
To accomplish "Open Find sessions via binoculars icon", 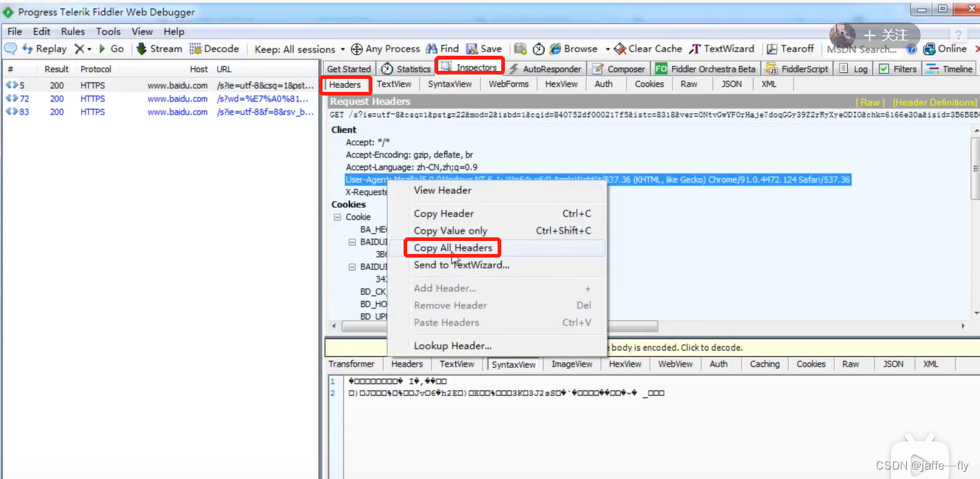I will tap(443, 48).
